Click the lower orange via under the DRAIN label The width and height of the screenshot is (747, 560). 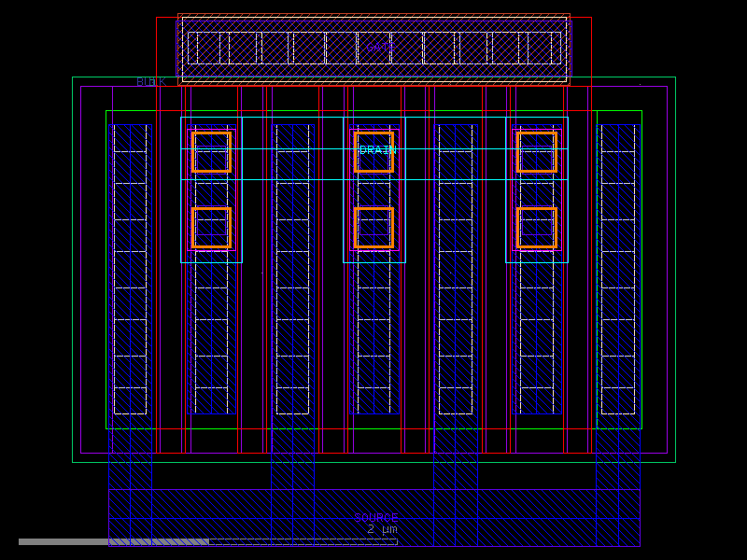tap(375, 227)
